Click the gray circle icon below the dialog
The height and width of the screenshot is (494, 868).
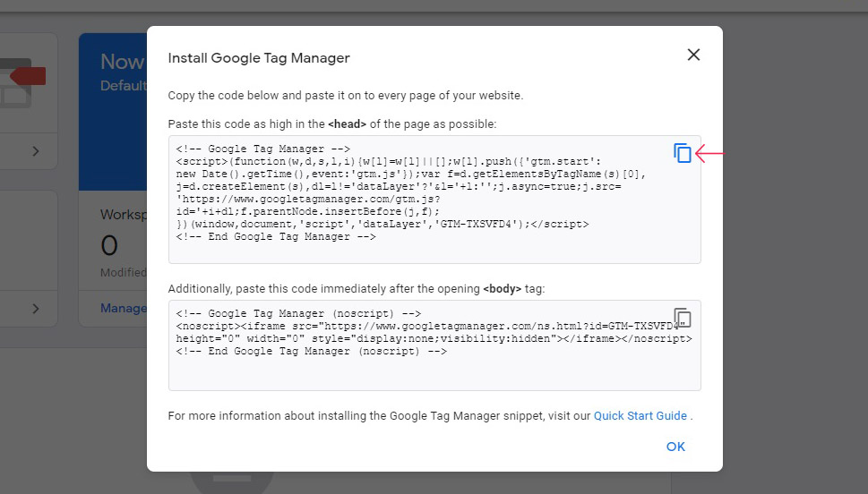pos(232,483)
